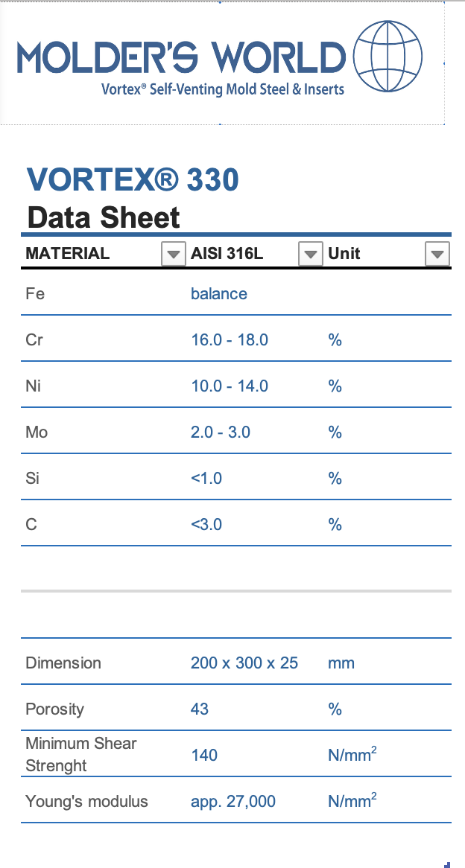Select the MATERIAL header cell
465x868 pixels.
[92, 254]
